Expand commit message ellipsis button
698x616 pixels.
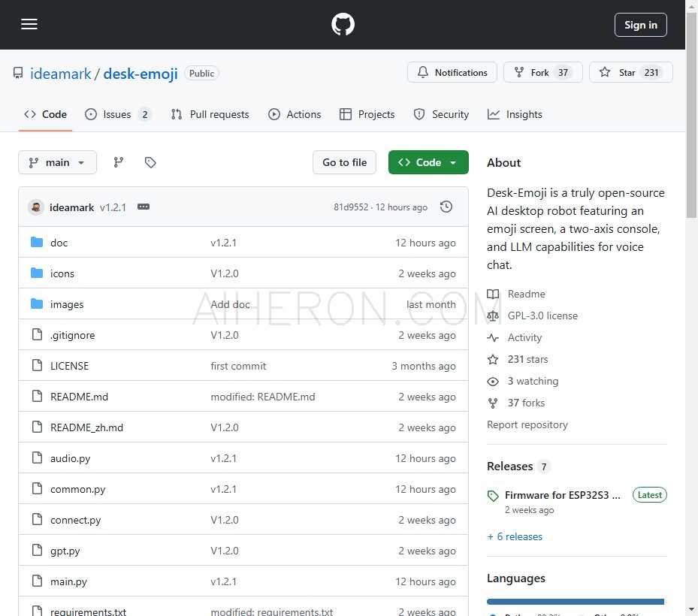tap(144, 207)
